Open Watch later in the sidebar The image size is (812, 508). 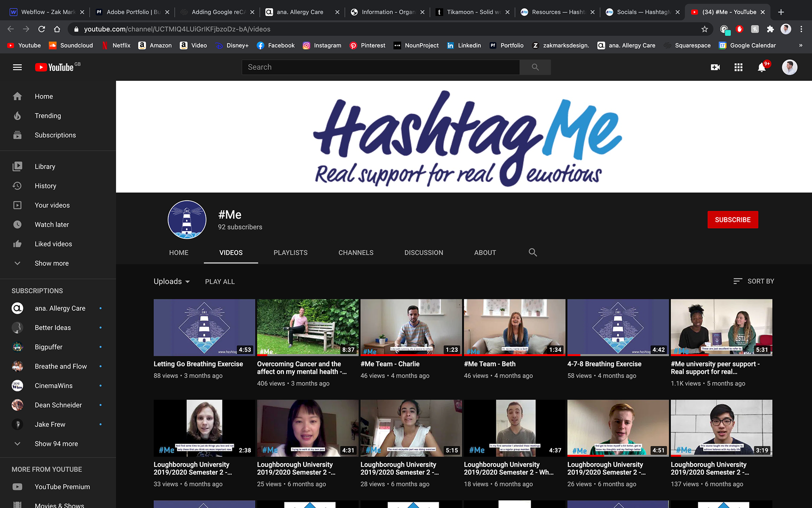[x=58, y=225]
